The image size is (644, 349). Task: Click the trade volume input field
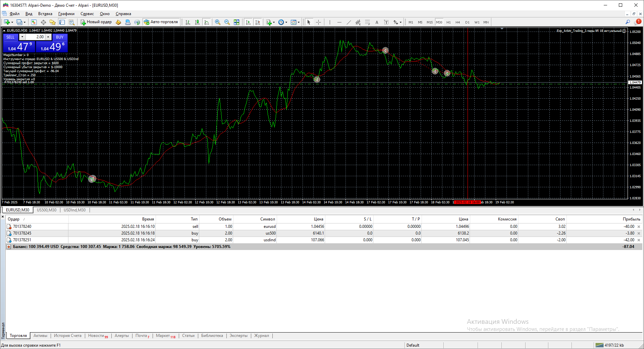pyautogui.click(x=35, y=37)
